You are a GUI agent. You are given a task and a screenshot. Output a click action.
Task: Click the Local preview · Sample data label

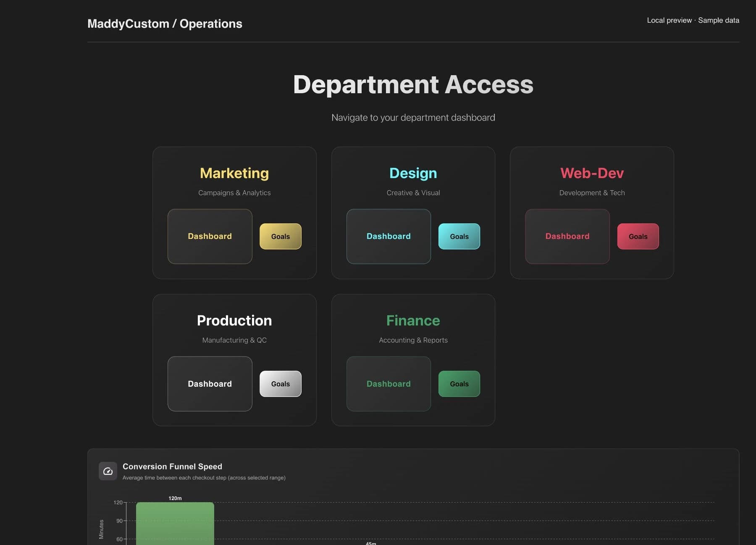click(693, 20)
